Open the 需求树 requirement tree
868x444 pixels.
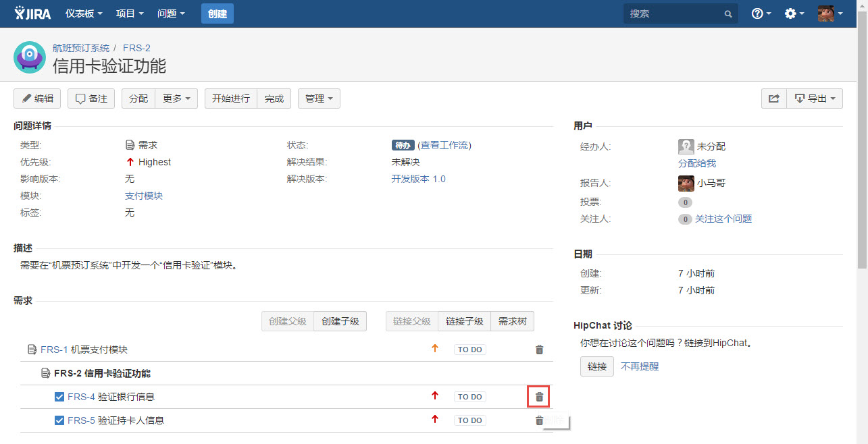point(513,321)
